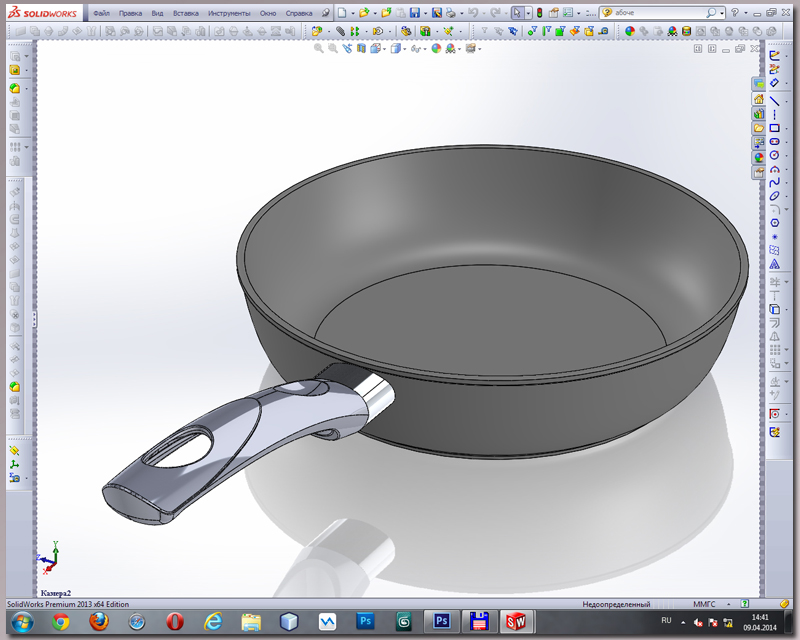Click the Section View icon in view toolbar
The height and width of the screenshot is (640, 800).
point(361,48)
